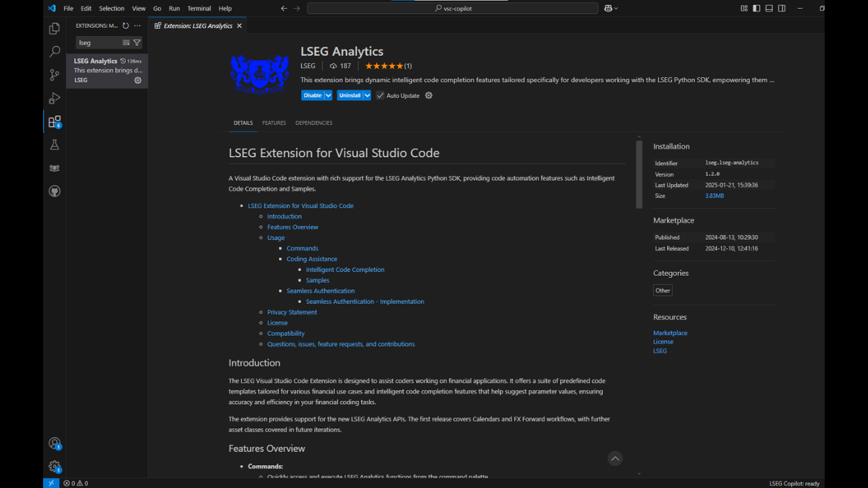Click the Uninstall button
The image size is (868, 488).
(350, 95)
